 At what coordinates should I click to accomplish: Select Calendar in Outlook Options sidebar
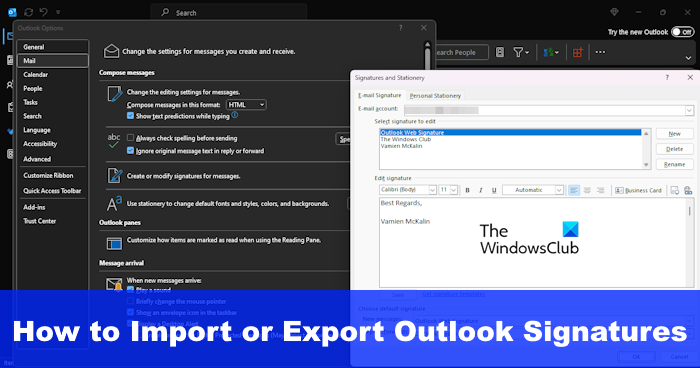tap(53, 75)
